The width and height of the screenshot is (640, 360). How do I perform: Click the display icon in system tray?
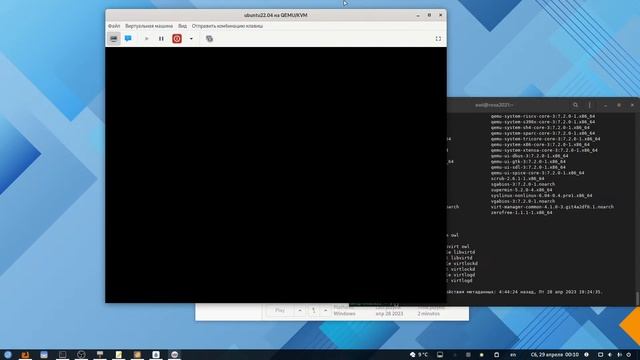440,355
